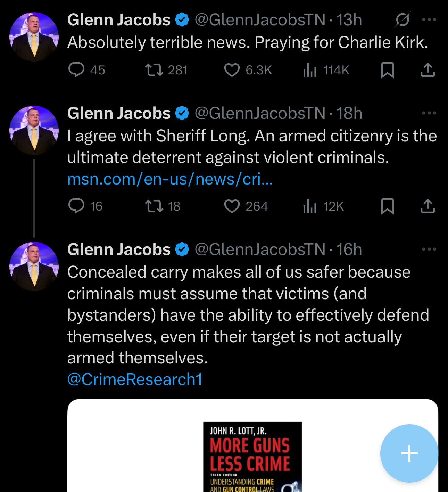
Task: Open more options on 18h tweet
Action: 429,113
